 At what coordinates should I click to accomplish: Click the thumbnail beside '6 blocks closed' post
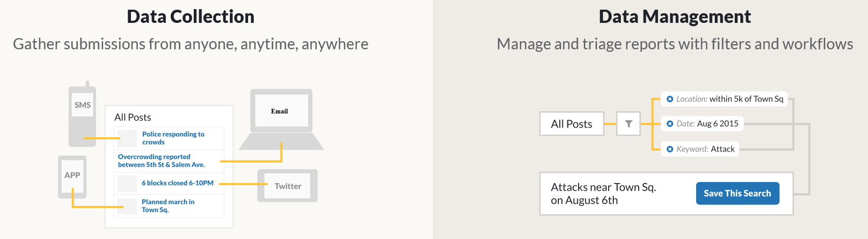click(x=127, y=183)
